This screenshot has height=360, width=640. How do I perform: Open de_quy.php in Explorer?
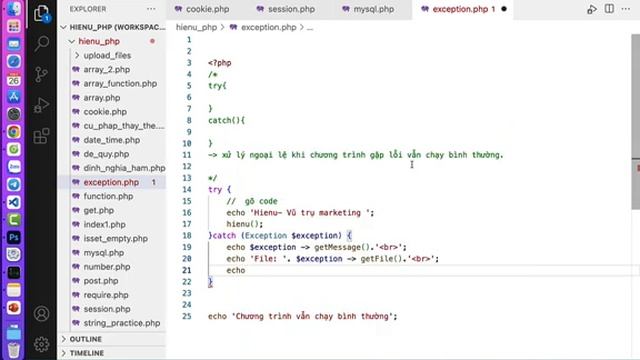(106, 154)
